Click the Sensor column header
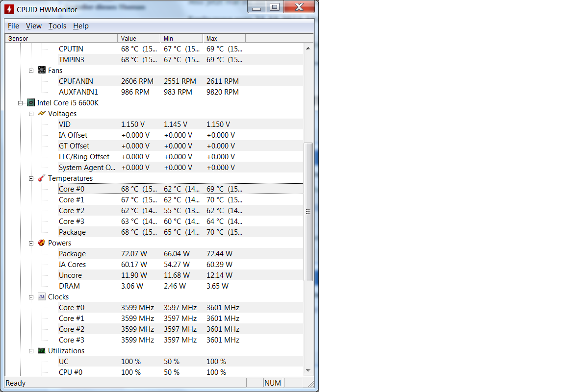Image resolution: width=565 pixels, height=392 pixels. point(61,39)
